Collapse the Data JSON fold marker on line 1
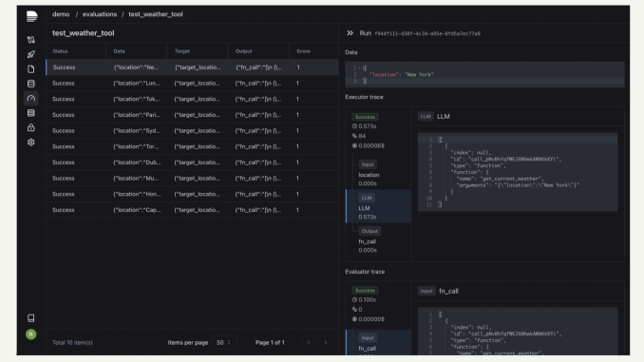Viewport: 644px width, 362px height. [x=359, y=68]
